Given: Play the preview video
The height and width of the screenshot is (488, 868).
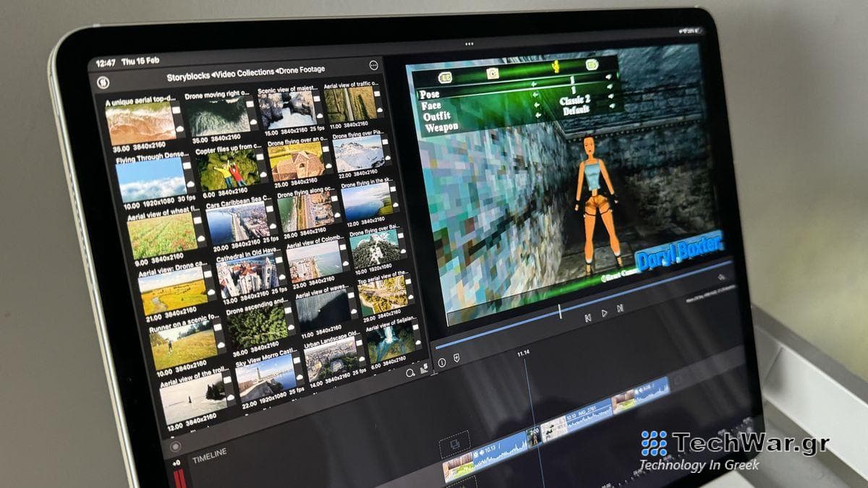Looking at the screenshot, I should (605, 313).
